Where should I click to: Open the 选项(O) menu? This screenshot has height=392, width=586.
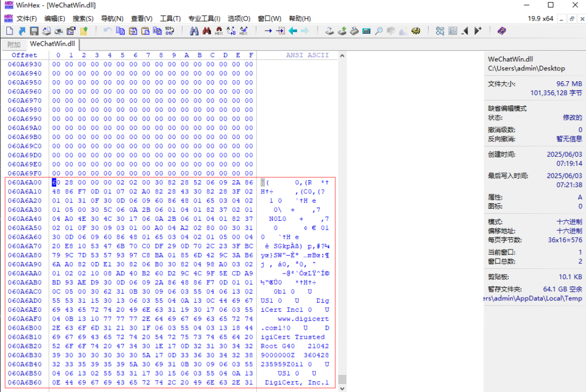[x=239, y=19]
